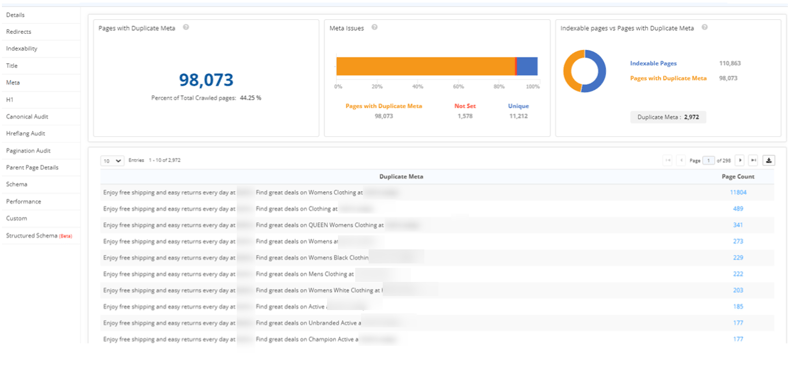Click the page number input field

708,160
